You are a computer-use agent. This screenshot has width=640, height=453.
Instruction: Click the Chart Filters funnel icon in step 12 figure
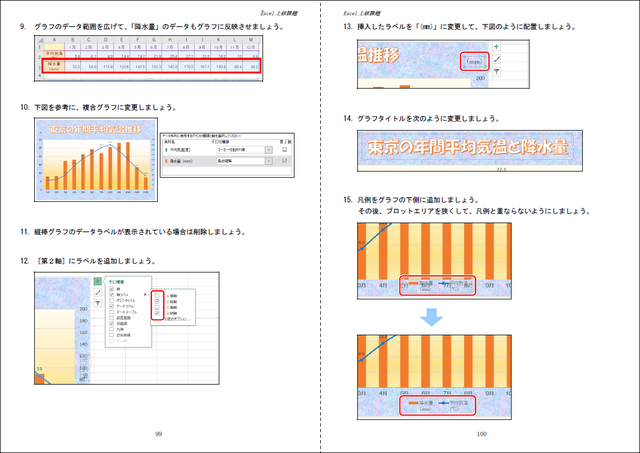point(98,303)
